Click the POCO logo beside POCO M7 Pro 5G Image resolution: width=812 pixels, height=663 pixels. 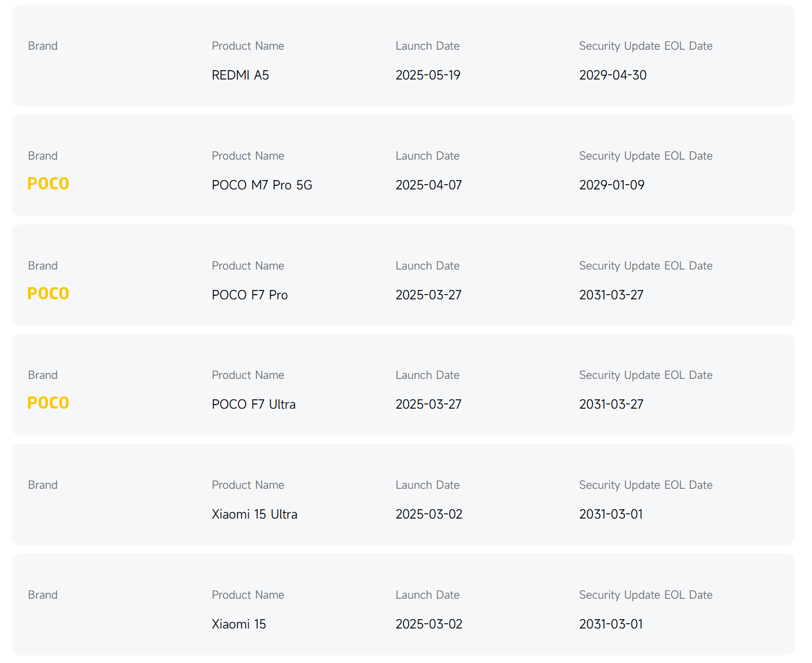[x=49, y=184]
